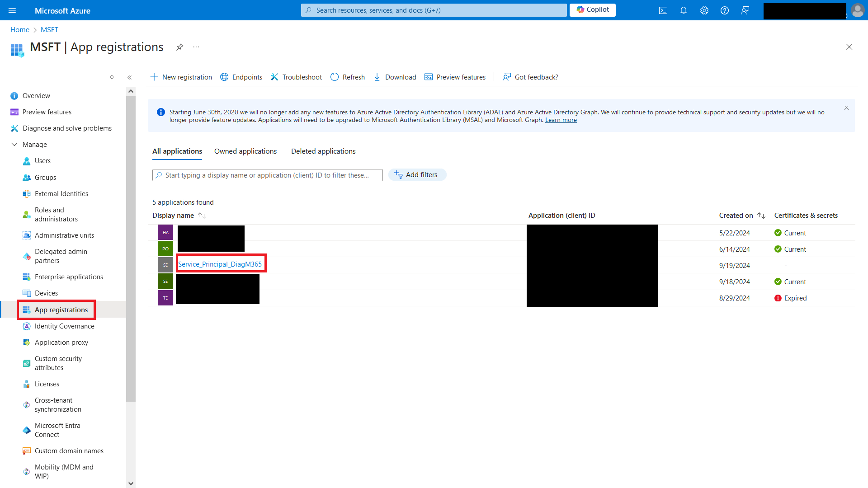Open the hamburger portal menu
The image size is (868, 488).
pos(12,10)
